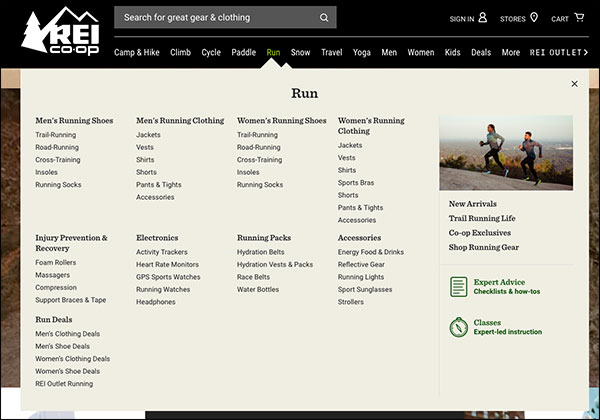Click the Strollers link
This screenshot has height=420, width=600.
coord(351,302)
